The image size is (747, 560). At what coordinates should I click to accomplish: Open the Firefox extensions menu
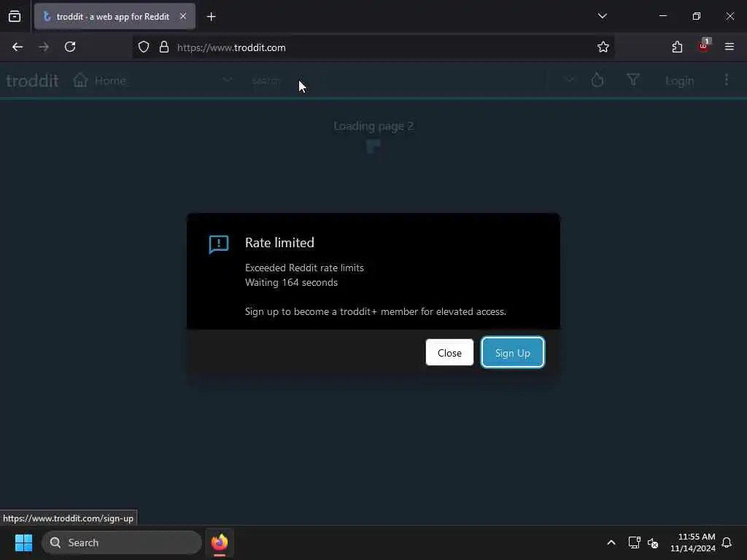pyautogui.click(x=677, y=47)
